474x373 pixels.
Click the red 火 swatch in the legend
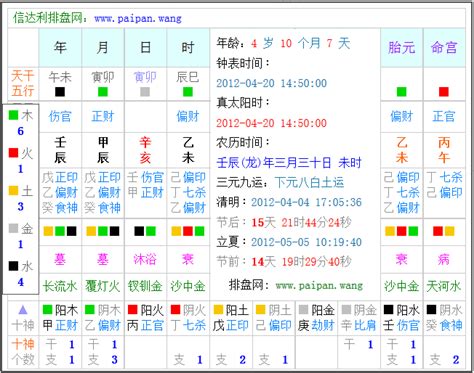click(13, 153)
